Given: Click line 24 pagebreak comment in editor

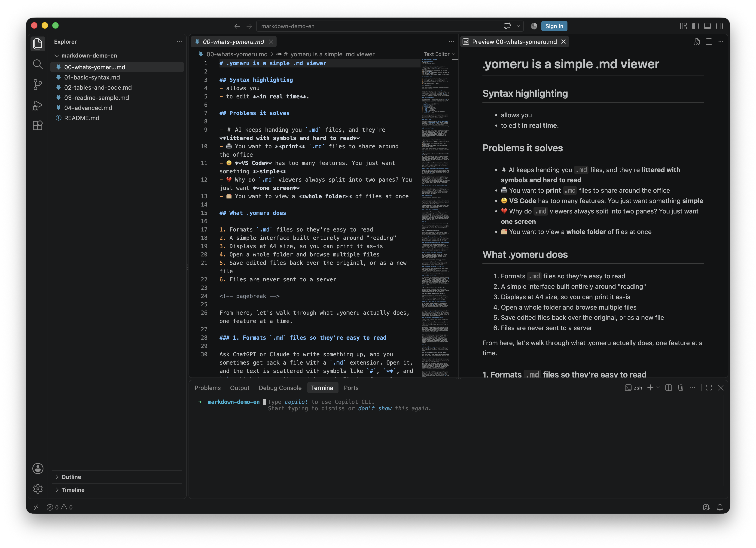Looking at the screenshot, I should [249, 296].
